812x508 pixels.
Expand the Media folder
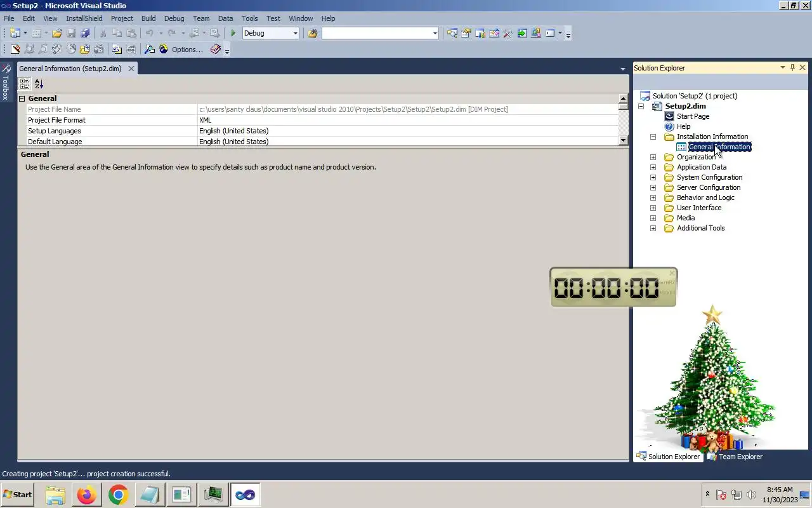click(653, 218)
